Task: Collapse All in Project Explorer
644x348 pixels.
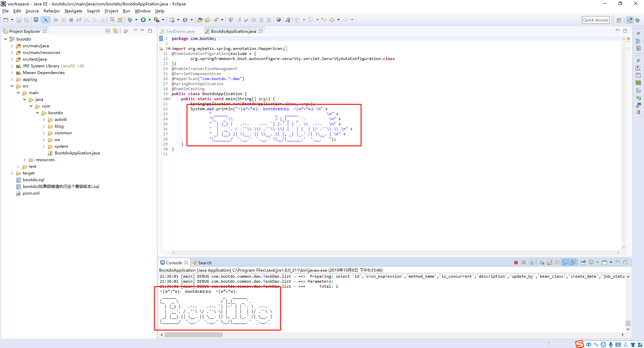Action: [x=108, y=31]
